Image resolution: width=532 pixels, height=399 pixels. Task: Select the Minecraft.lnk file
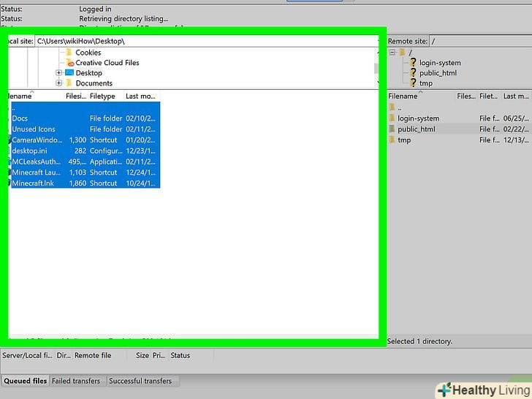(x=85, y=183)
